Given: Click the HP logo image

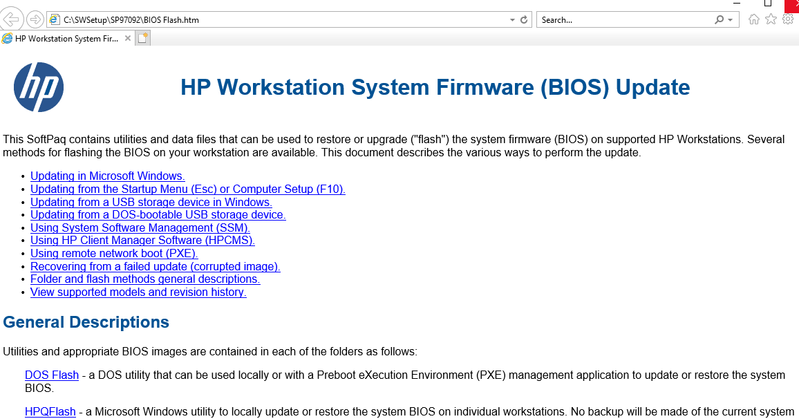Looking at the screenshot, I should 39,87.
